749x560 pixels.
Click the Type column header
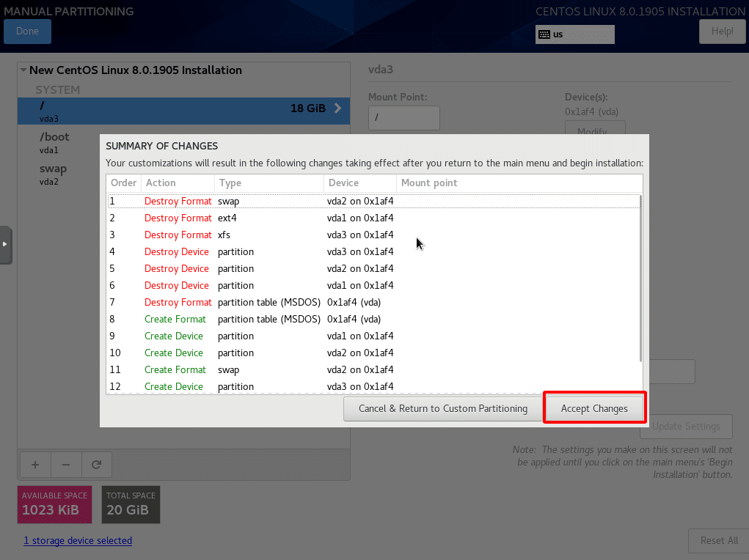[269, 183]
